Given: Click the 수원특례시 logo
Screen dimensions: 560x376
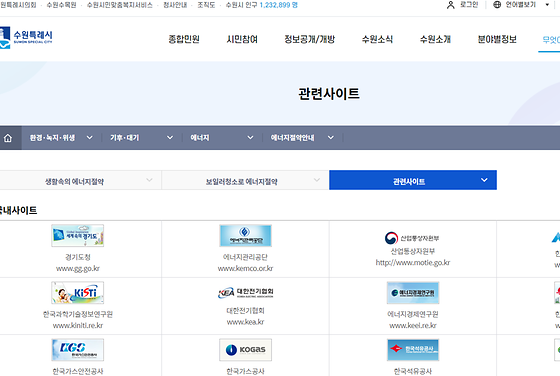Looking at the screenshot, I should pos(26,37).
